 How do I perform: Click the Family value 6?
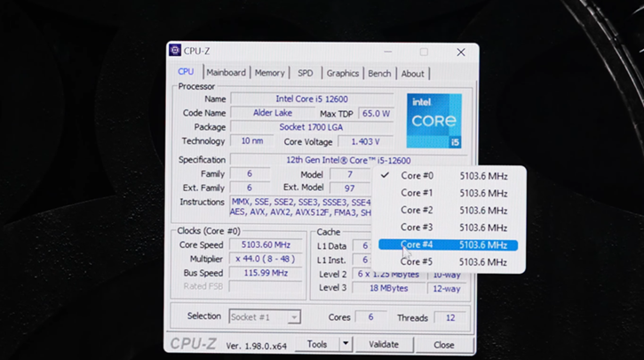250,174
